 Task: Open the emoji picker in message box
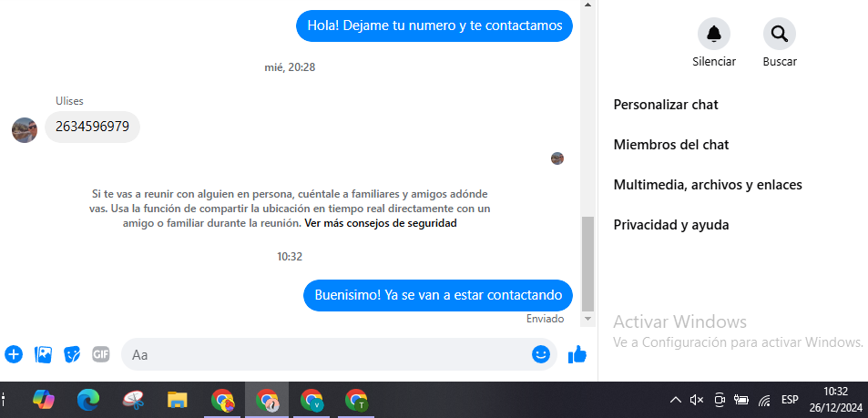[541, 354]
